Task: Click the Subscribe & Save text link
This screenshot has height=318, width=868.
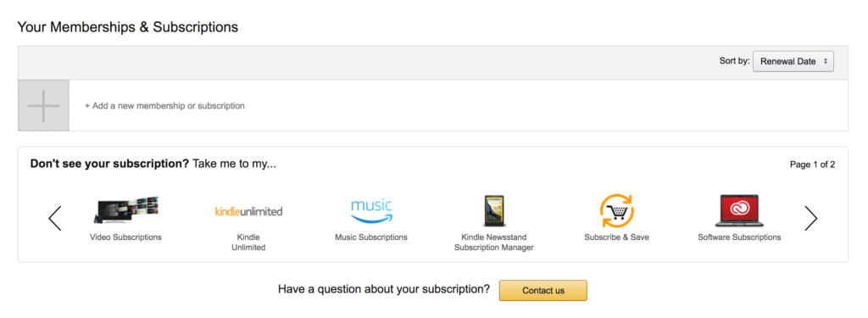Action: tap(617, 237)
